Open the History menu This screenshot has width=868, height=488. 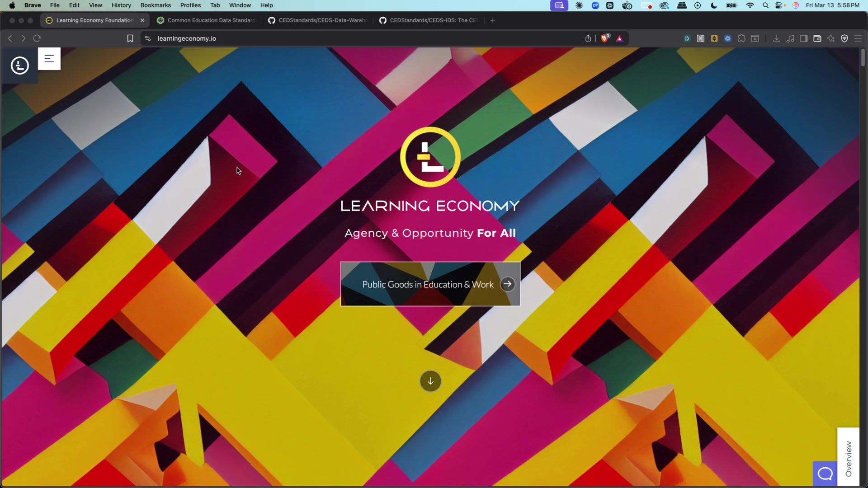121,5
